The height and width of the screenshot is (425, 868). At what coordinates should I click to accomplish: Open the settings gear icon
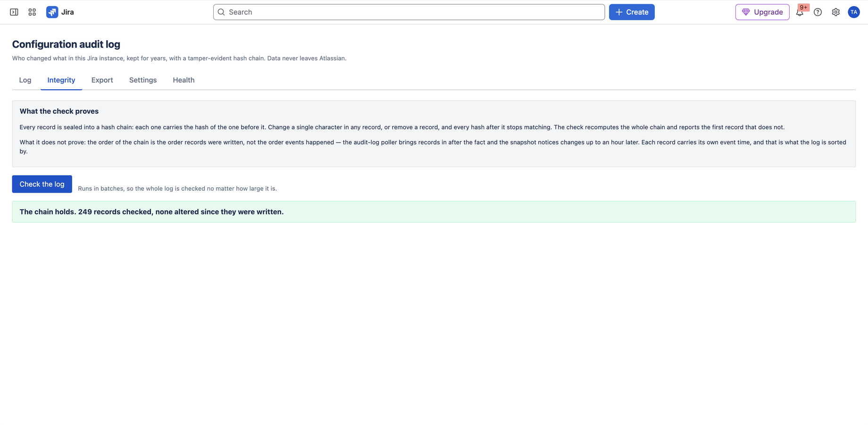click(x=836, y=12)
